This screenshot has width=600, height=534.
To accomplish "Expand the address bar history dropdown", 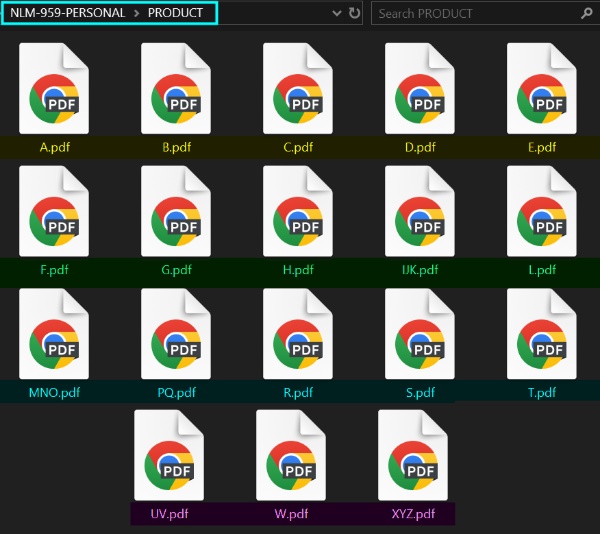I will click(x=335, y=14).
